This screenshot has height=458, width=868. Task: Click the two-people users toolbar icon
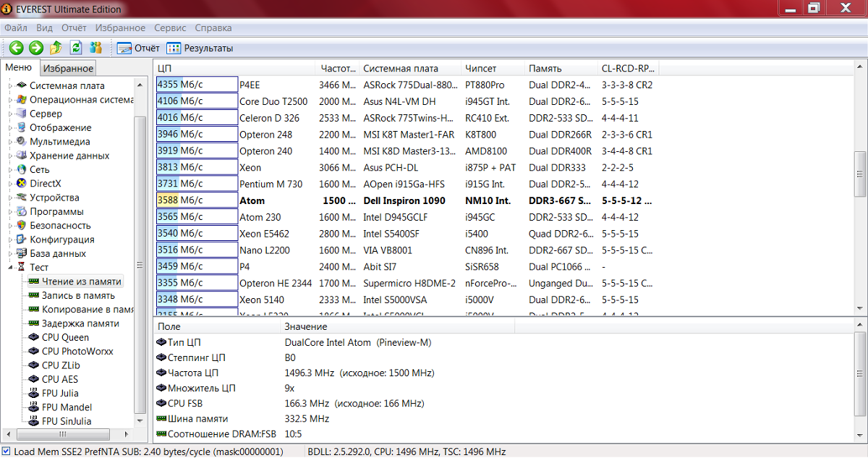[95, 48]
